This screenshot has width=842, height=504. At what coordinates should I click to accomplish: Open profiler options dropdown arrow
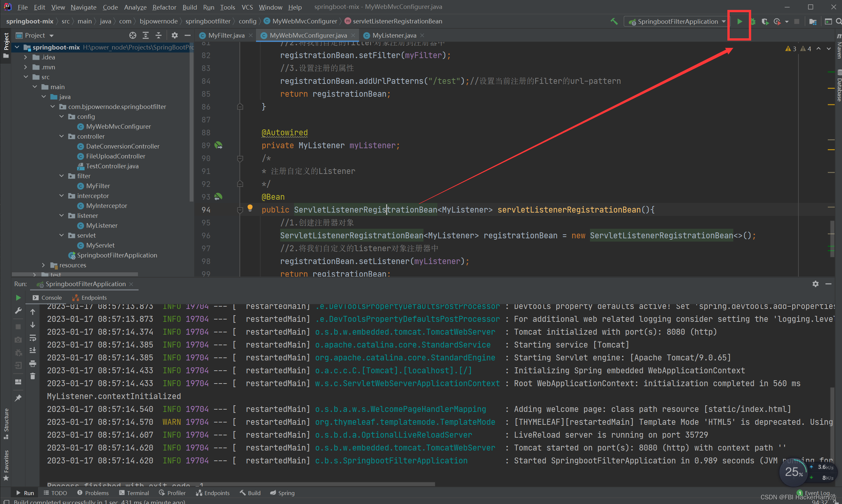click(786, 22)
